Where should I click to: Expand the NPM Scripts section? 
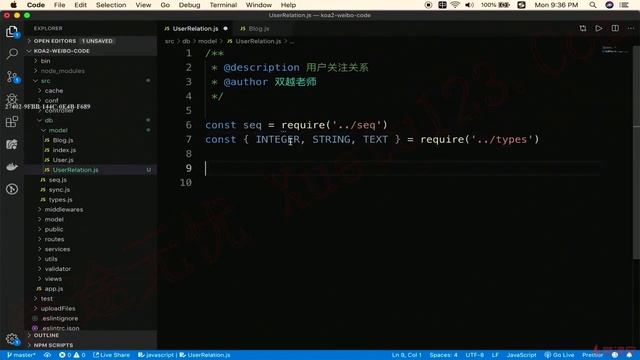point(91,345)
